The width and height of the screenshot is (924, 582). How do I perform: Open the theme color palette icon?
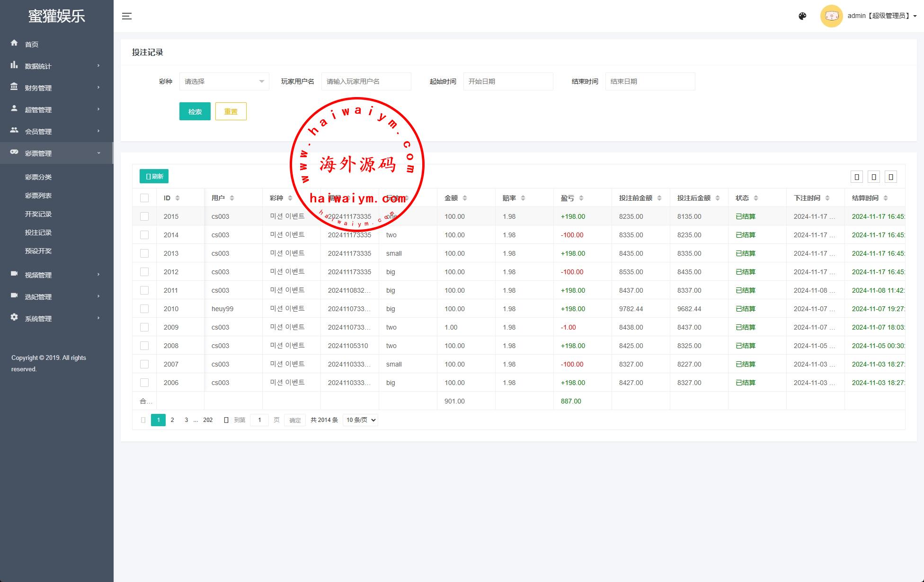click(x=802, y=16)
